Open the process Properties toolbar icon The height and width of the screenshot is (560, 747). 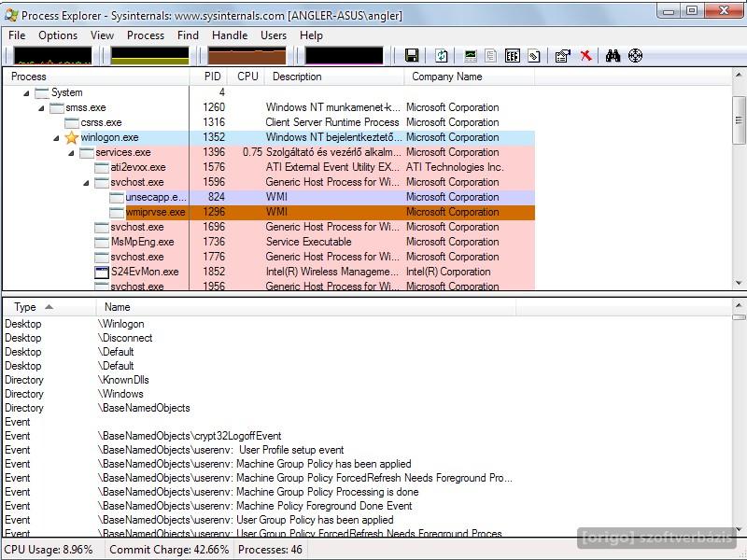tap(563, 56)
